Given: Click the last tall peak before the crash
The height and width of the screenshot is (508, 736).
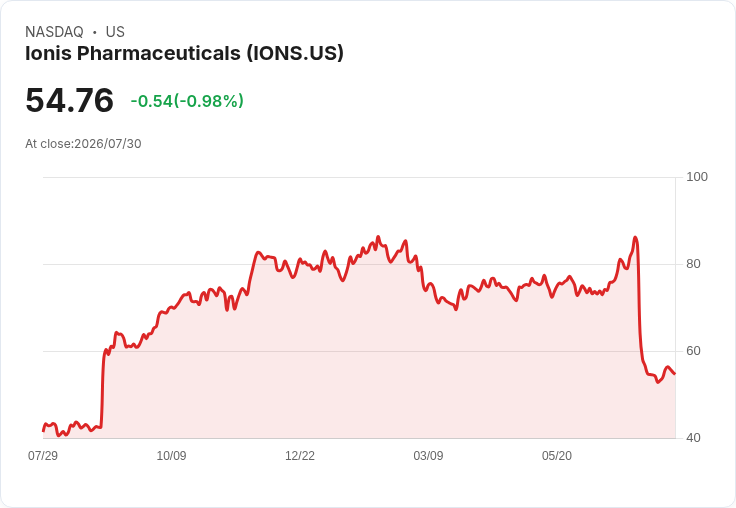Looking at the screenshot, I should click(x=635, y=238).
